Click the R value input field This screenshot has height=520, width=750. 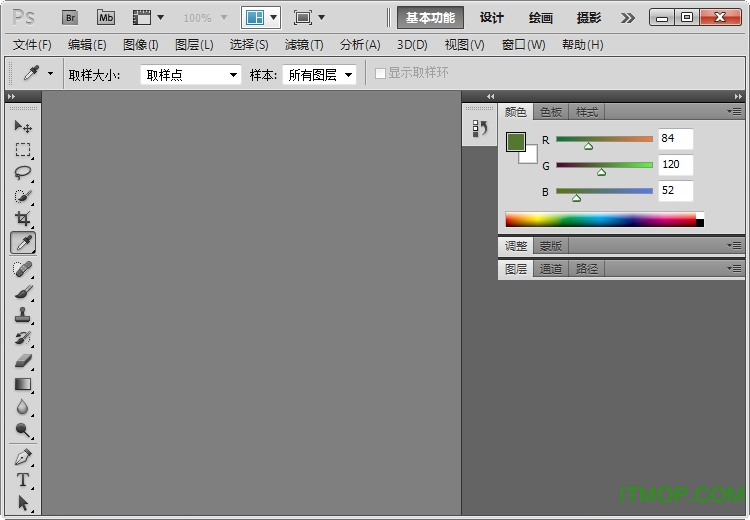tap(675, 139)
